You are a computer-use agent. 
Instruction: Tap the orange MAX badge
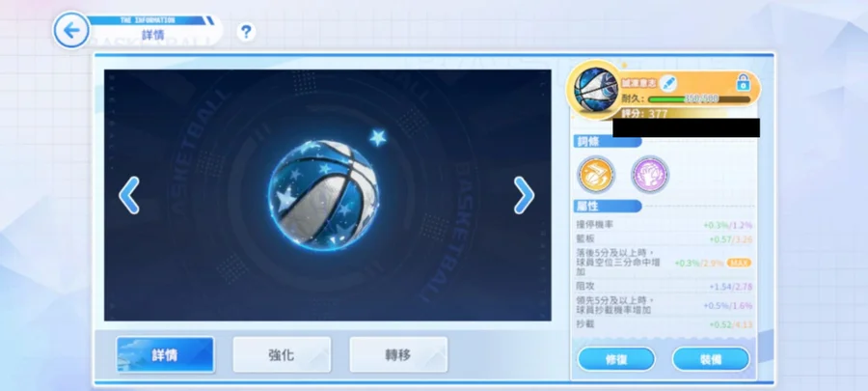(739, 263)
